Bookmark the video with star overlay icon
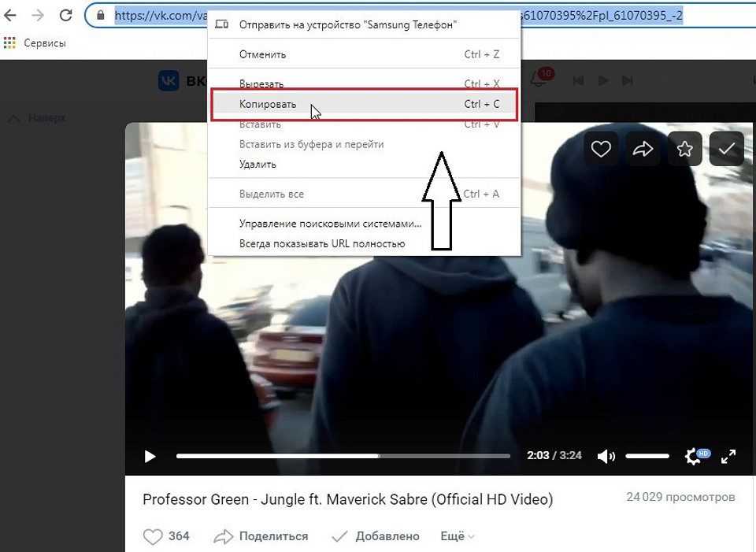756x552 pixels. click(684, 149)
